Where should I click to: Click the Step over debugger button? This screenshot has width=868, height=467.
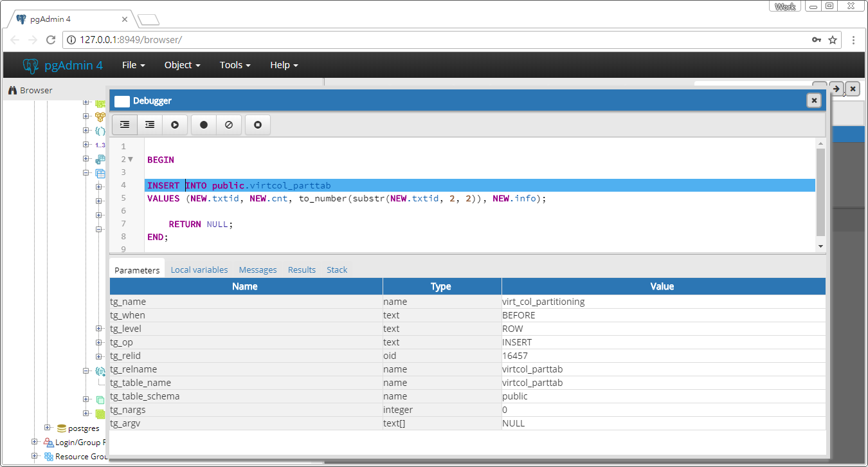[150, 125]
